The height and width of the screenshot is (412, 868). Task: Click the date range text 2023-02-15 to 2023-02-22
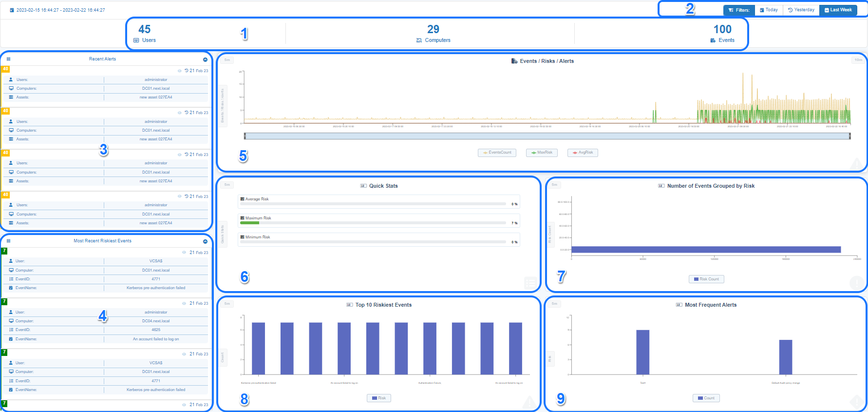(61, 10)
